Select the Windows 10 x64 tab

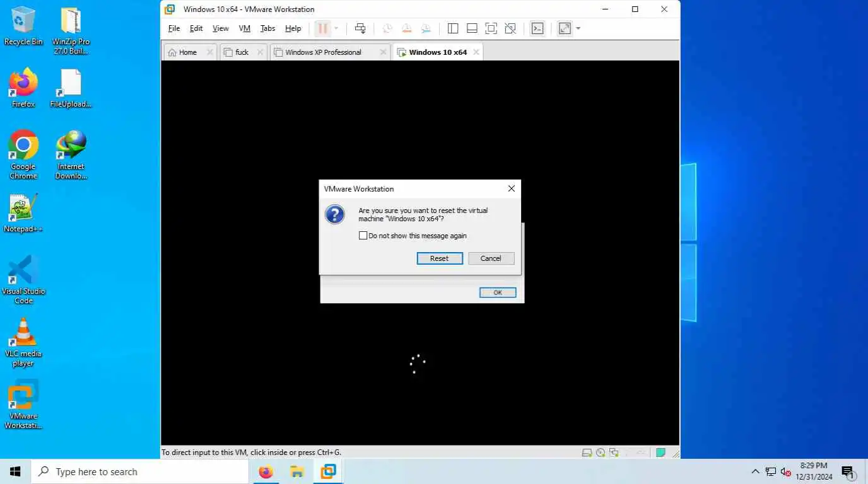pyautogui.click(x=438, y=52)
